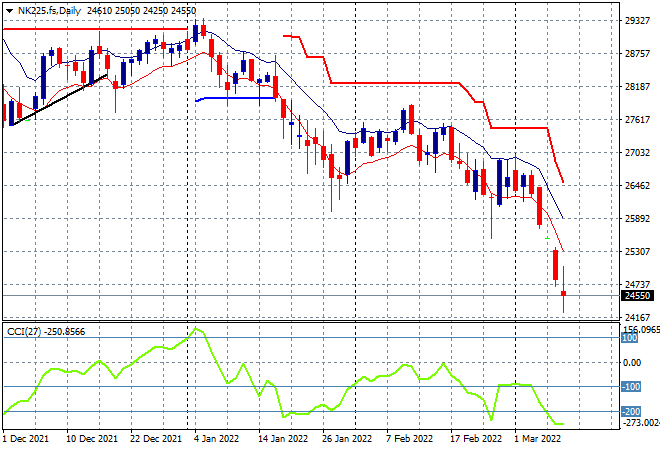
Task: Click the black 24550 current price tag
Action: tap(637, 296)
